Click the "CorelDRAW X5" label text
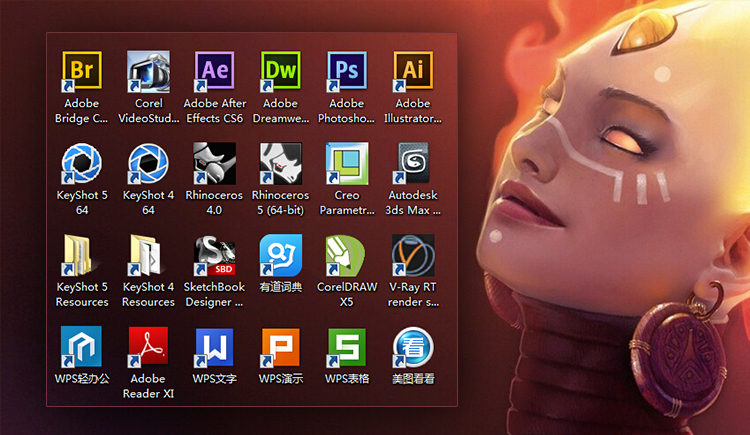The width and height of the screenshot is (750, 435). click(x=347, y=294)
